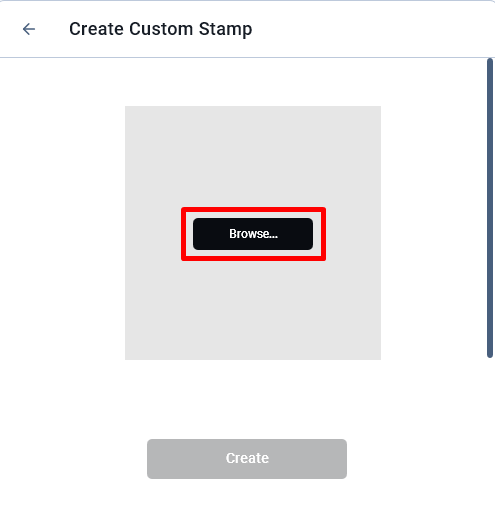The width and height of the screenshot is (495, 507).
Task: Select the stamp image drop zone's left side
Action: click(x=153, y=233)
